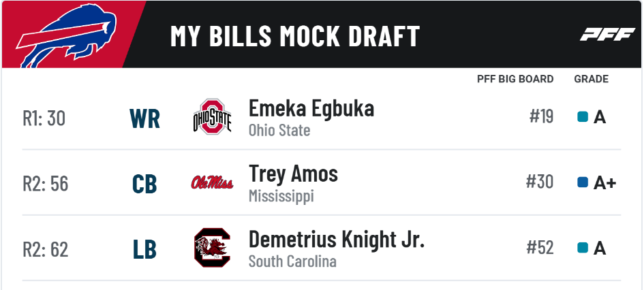The image size is (644, 290).
Task: Click the R2: 62 pick label
Action: point(45,249)
